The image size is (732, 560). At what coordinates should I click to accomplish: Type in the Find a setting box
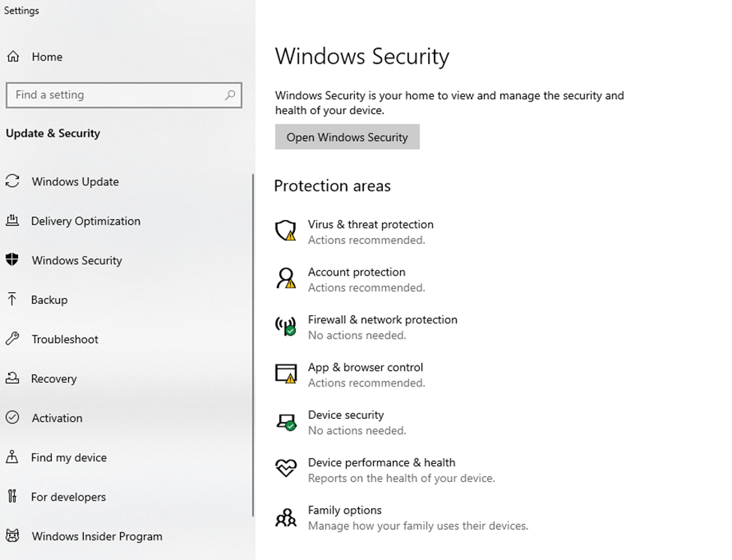[113, 95]
